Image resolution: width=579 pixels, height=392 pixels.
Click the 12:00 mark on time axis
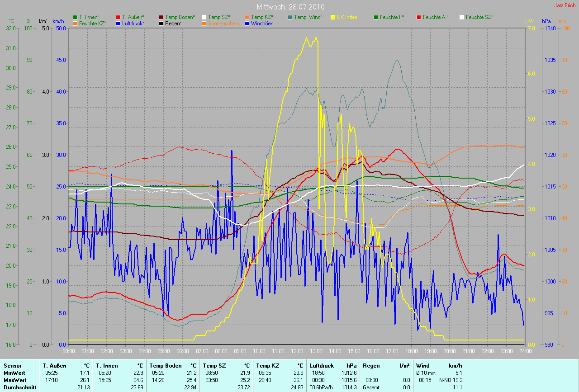tap(297, 351)
